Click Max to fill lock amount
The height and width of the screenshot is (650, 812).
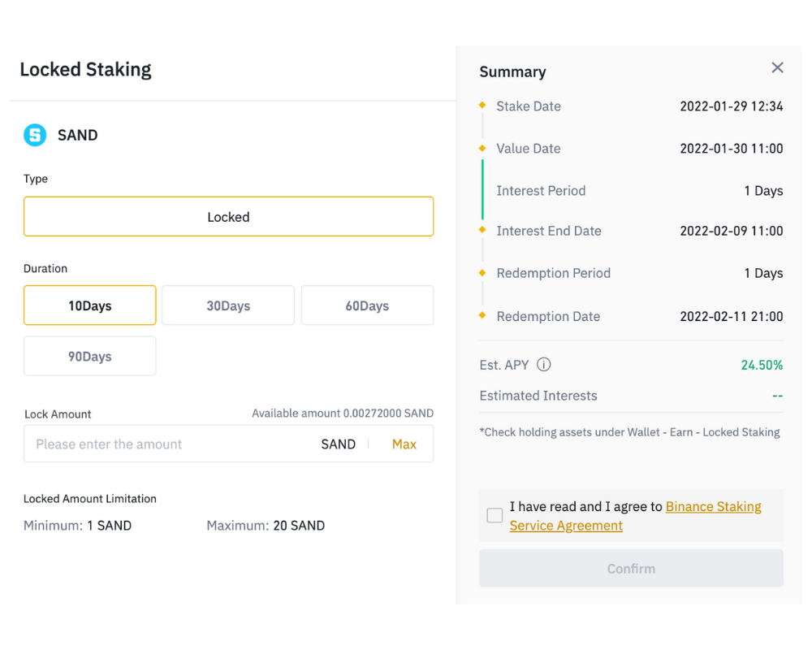pyautogui.click(x=404, y=444)
